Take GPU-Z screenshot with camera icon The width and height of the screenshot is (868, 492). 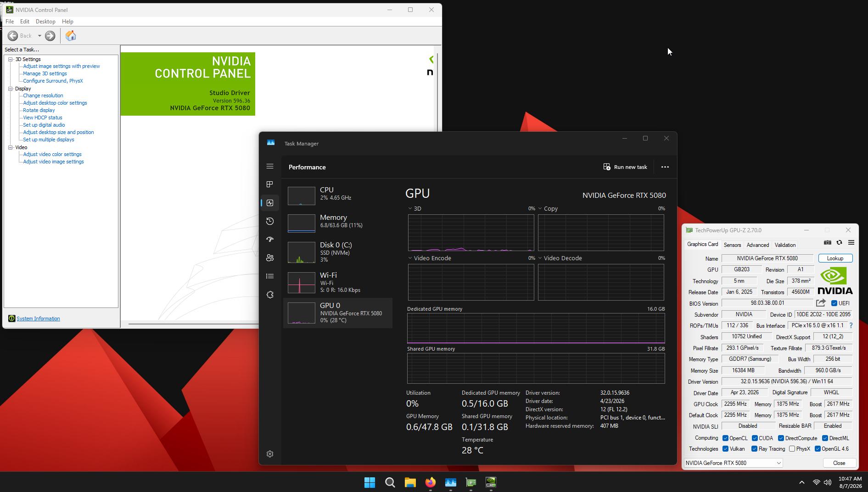tap(827, 242)
